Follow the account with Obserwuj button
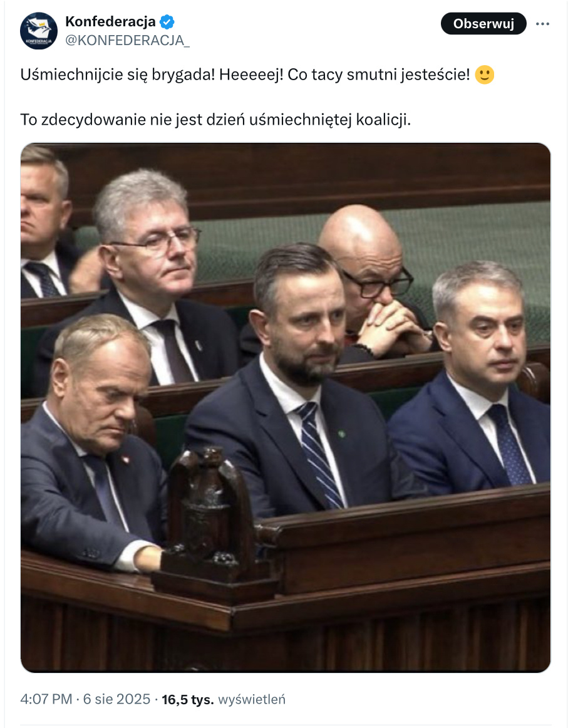Screen dimensions: 568x728 (x=483, y=24)
